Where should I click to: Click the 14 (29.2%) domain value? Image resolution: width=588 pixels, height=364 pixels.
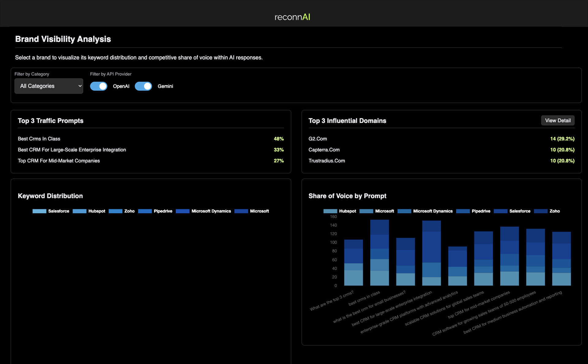[x=562, y=139]
